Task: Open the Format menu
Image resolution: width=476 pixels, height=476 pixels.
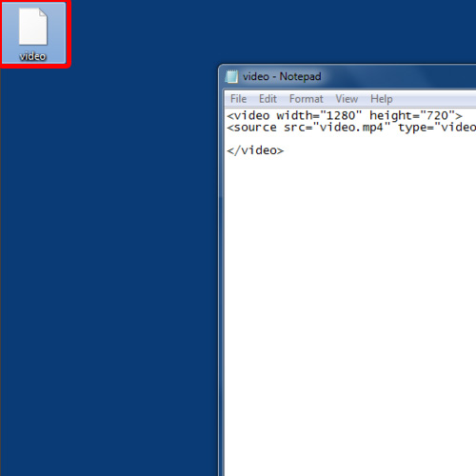Action: 307,99
